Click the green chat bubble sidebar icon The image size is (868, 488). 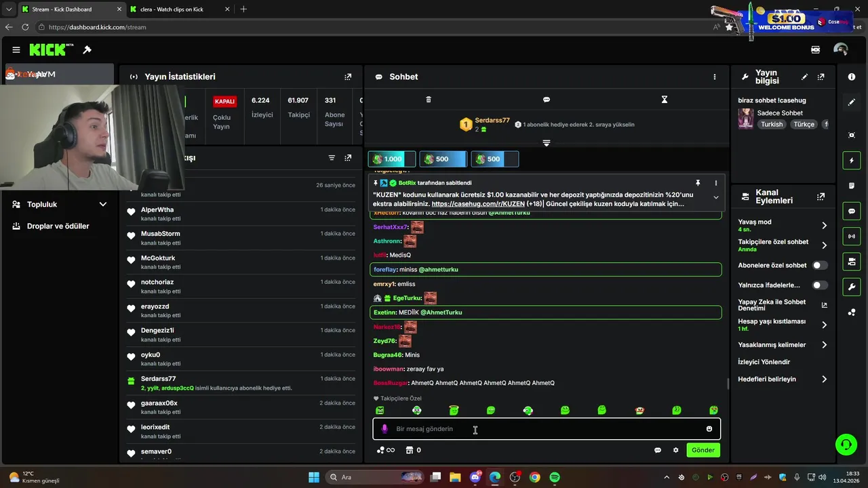(852, 211)
